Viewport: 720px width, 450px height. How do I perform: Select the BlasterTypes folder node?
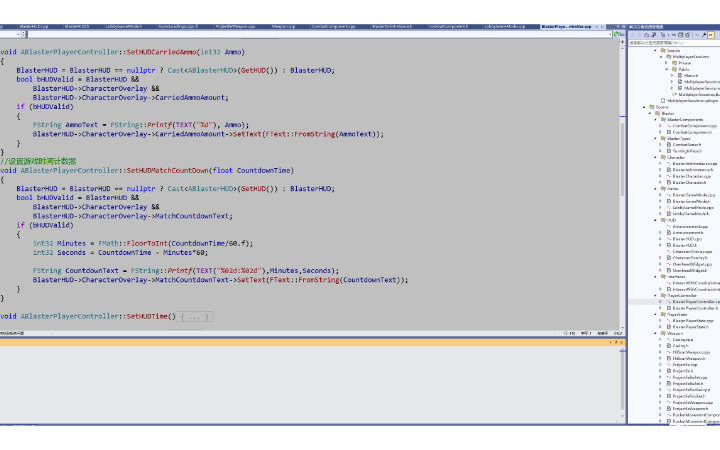(x=678, y=138)
